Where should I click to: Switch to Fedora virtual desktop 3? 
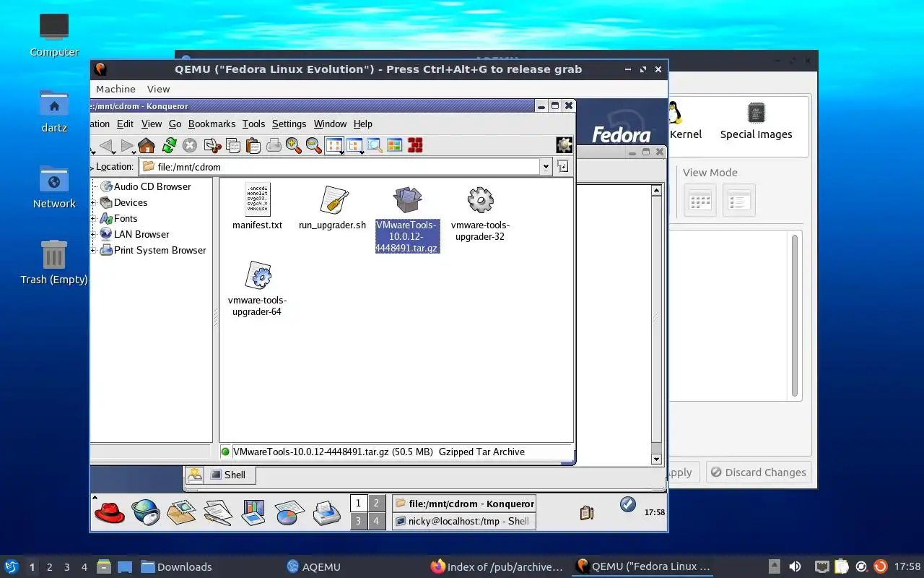coord(358,521)
